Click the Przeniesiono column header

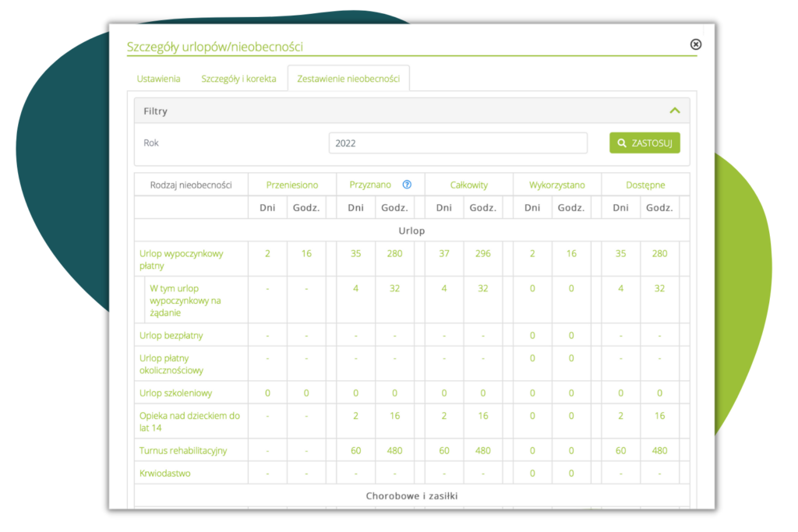[x=291, y=185]
